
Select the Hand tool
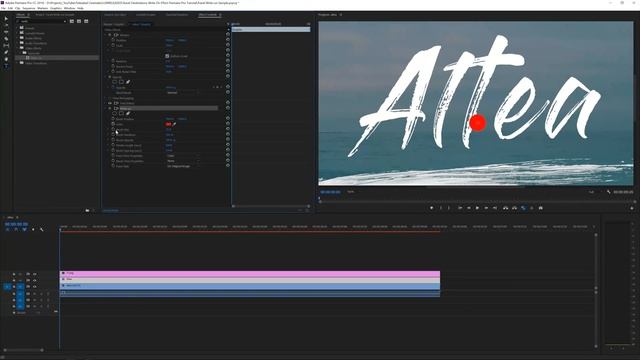coord(6,59)
